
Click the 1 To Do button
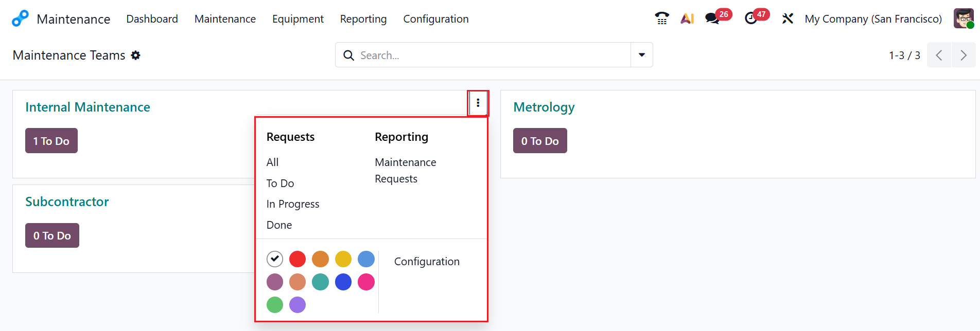click(51, 141)
